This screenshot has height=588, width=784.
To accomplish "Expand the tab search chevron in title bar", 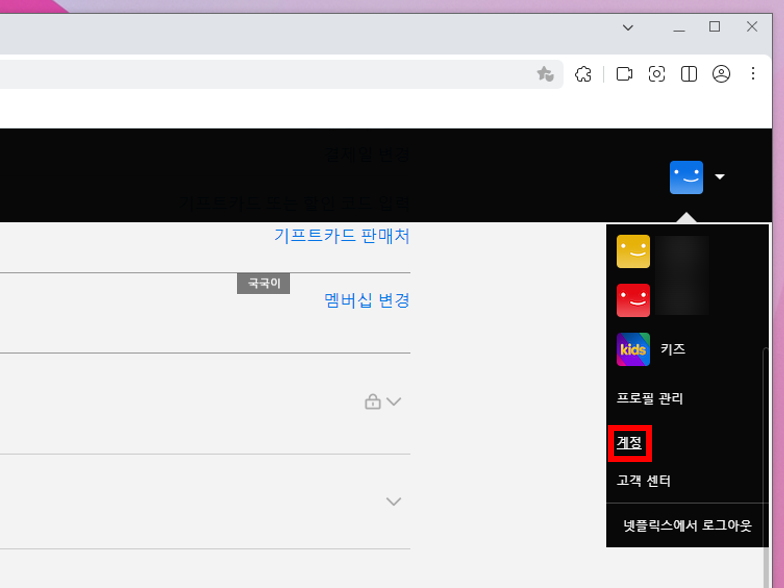I will [x=628, y=28].
